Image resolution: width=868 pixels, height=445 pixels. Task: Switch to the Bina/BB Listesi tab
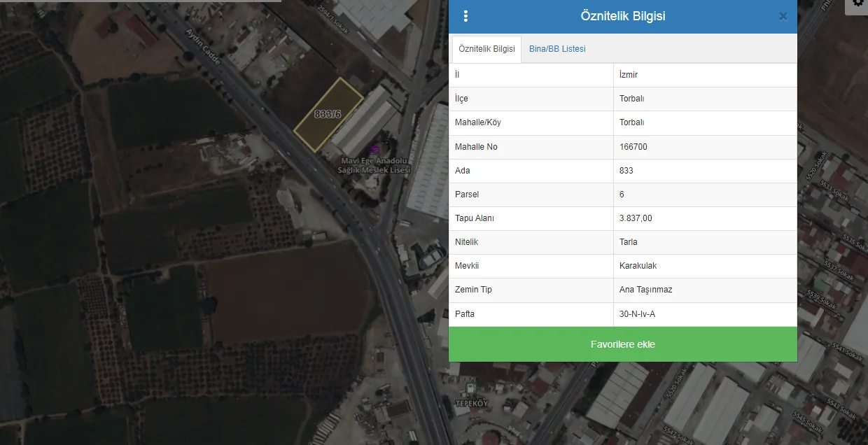pyautogui.click(x=557, y=49)
